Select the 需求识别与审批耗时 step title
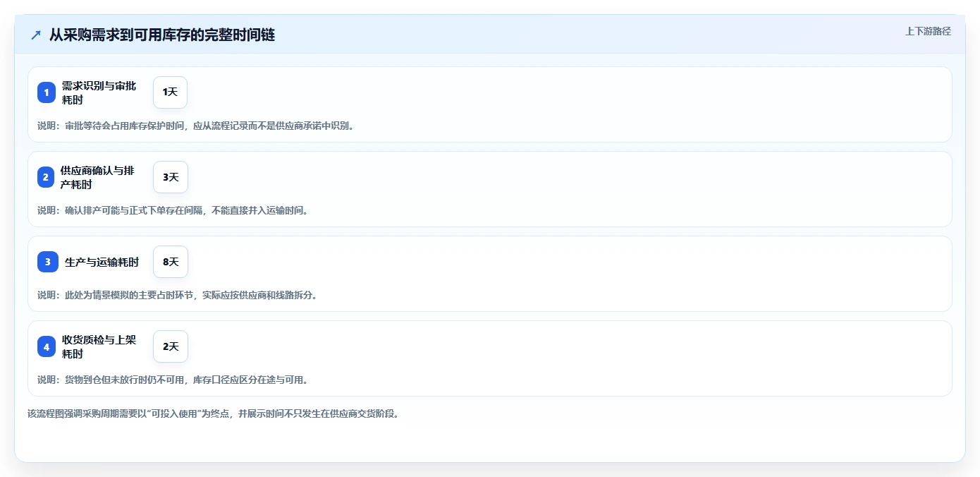The image size is (980, 477). click(x=99, y=92)
